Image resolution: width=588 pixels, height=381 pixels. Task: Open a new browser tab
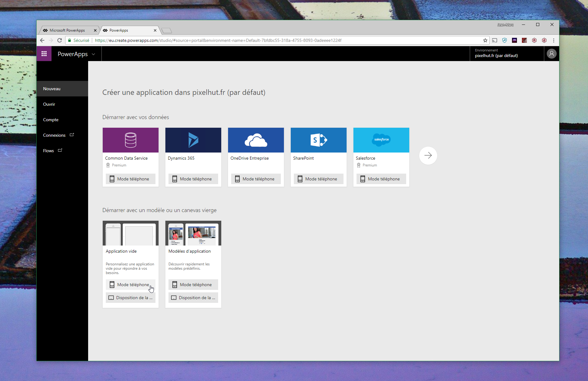167,30
